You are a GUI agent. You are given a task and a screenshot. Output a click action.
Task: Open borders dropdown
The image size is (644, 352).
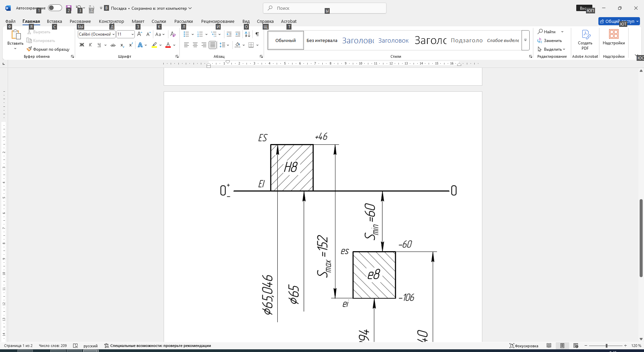point(257,45)
